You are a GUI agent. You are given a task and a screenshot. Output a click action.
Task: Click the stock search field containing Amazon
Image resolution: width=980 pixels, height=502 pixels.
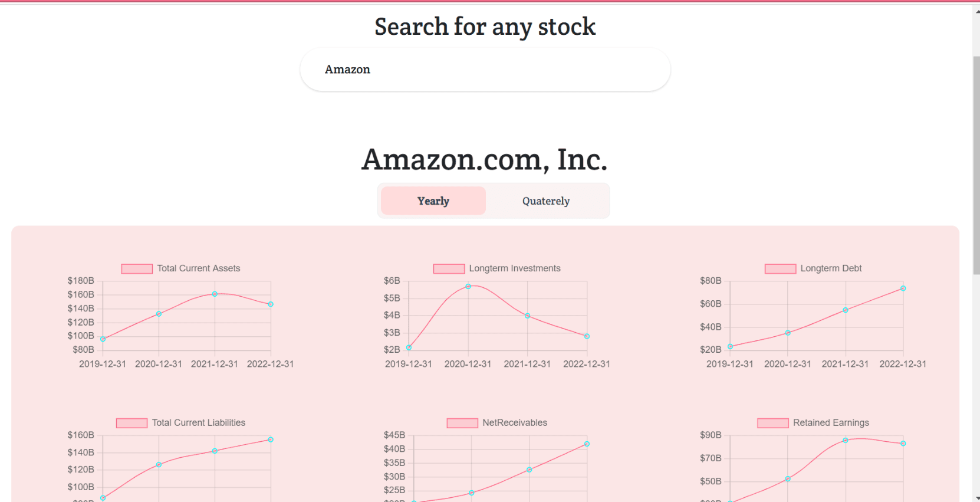click(485, 70)
